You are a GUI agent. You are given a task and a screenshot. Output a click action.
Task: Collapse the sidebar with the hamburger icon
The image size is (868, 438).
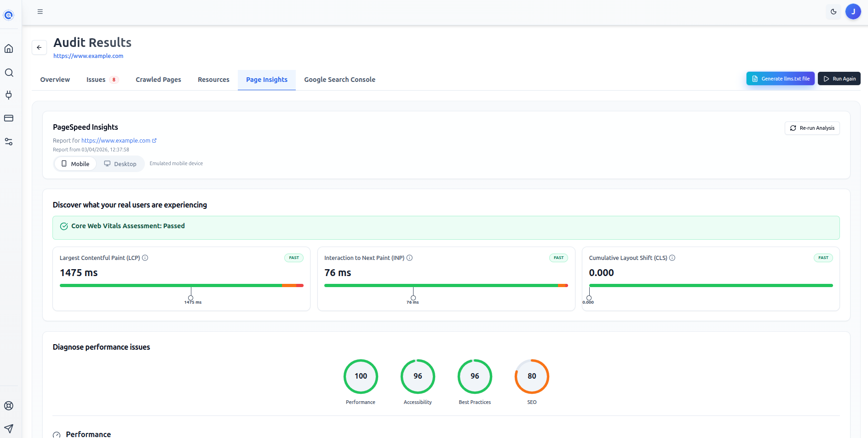[40, 12]
